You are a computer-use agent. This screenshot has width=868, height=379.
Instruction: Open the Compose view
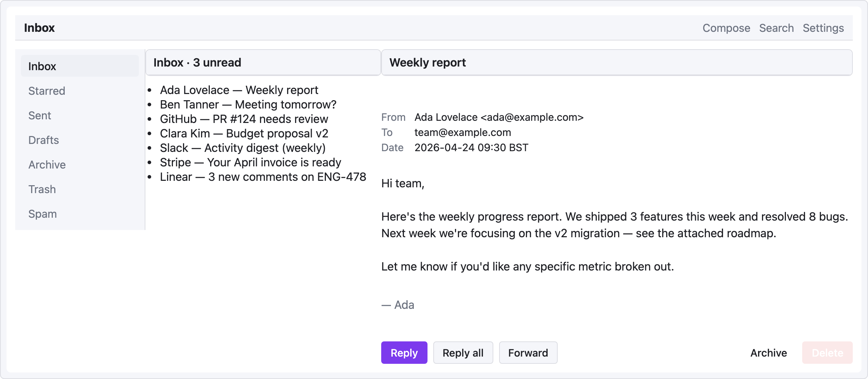tap(726, 27)
